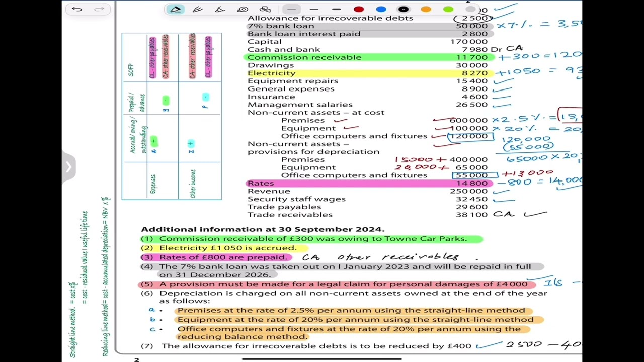Pick the green pen color
This screenshot has width=644, height=362.
click(448, 9)
